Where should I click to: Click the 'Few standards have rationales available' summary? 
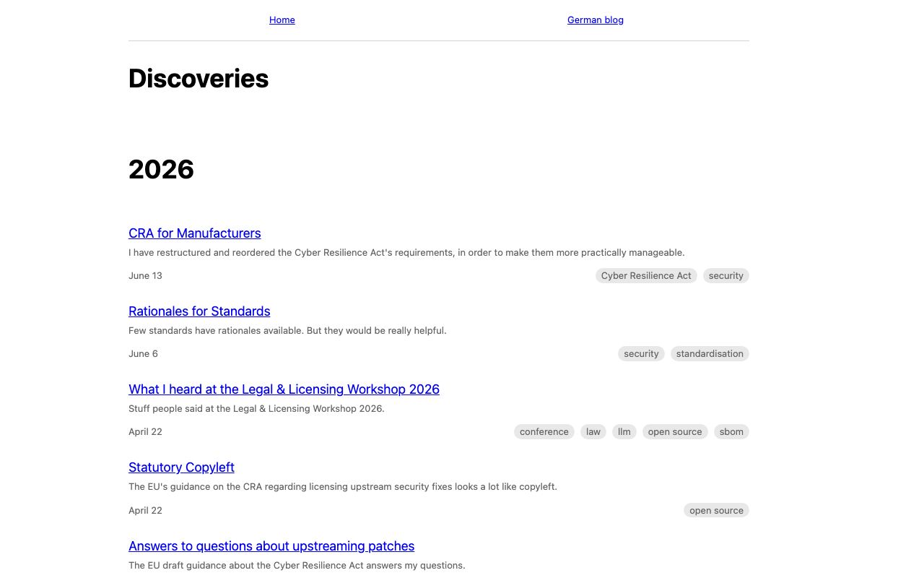tap(287, 331)
